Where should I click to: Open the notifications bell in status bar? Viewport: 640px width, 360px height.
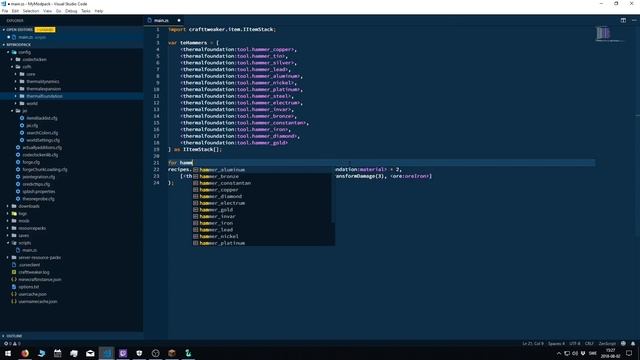coord(633,343)
